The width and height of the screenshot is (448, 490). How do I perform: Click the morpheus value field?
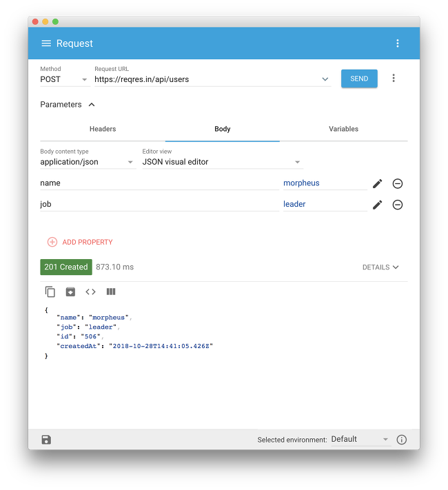[x=325, y=183]
